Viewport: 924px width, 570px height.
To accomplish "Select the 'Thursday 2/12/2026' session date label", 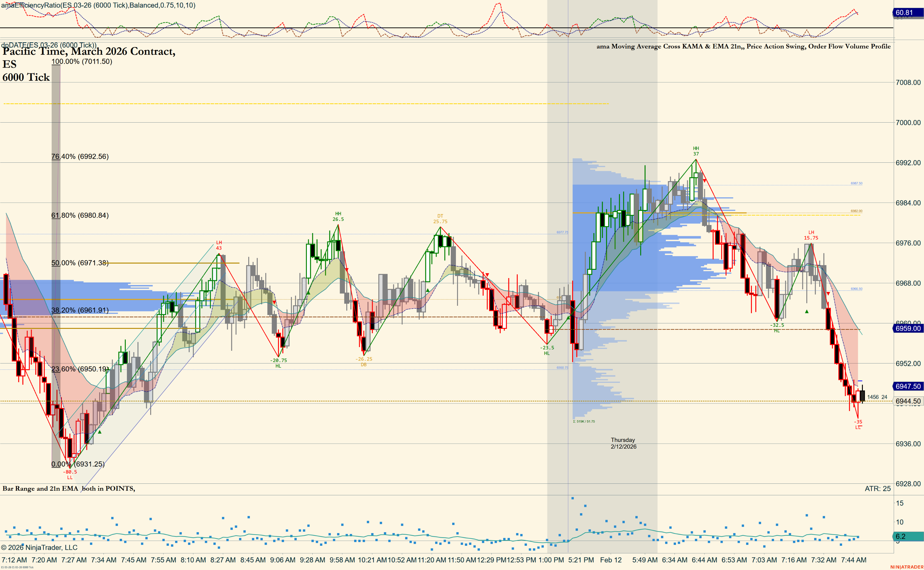I will [x=623, y=443].
